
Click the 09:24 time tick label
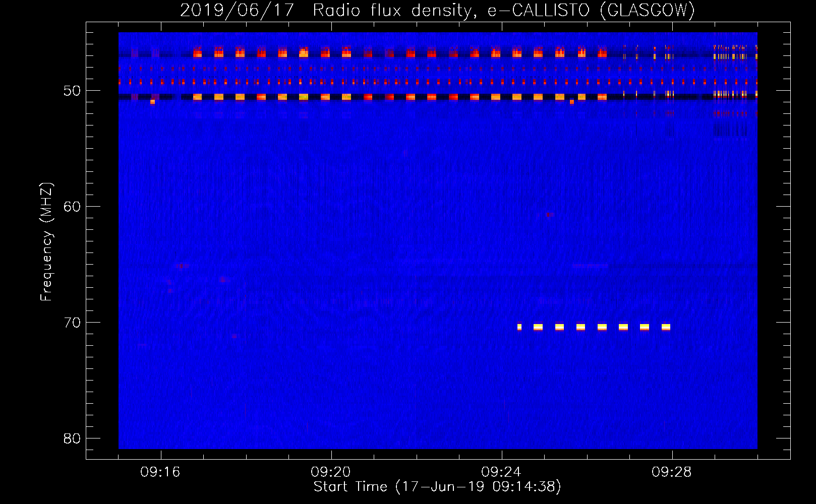[x=501, y=472]
